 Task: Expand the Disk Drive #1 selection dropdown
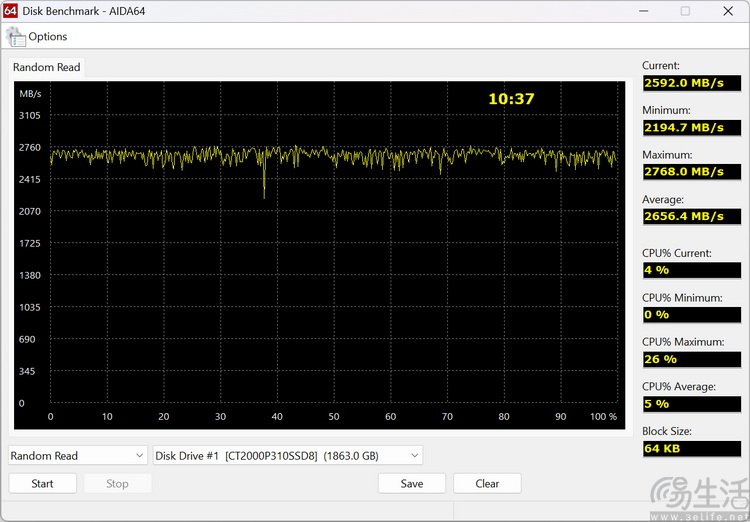click(287, 455)
